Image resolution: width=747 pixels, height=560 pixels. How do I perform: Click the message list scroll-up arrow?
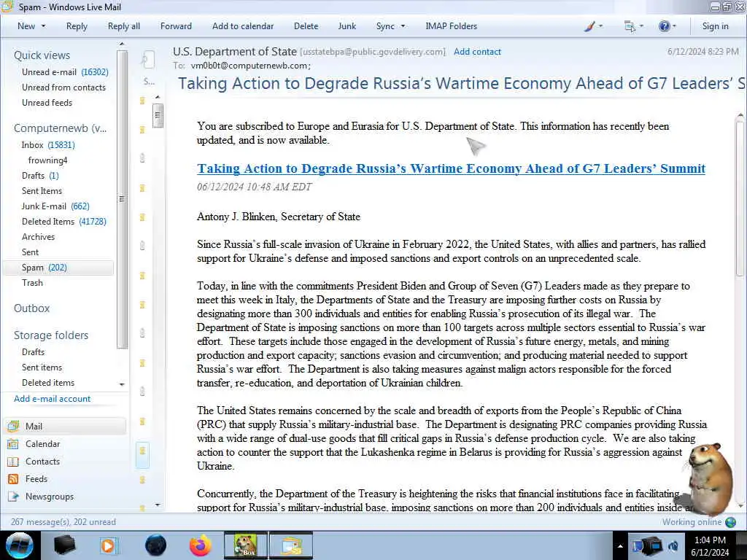tap(158, 97)
